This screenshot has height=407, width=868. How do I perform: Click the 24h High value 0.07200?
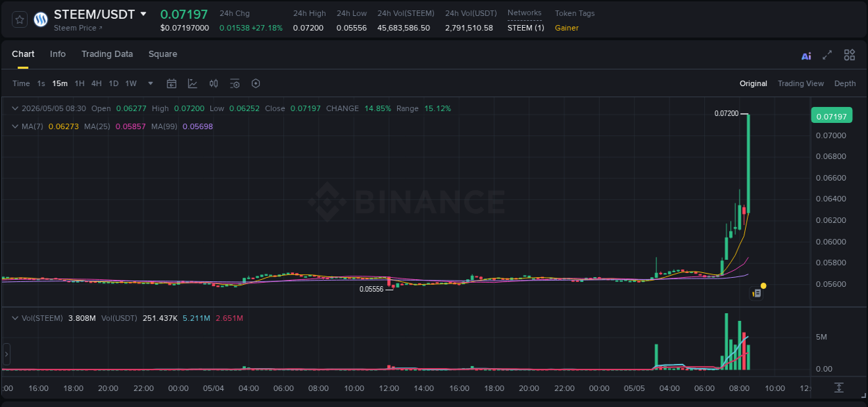pos(308,28)
